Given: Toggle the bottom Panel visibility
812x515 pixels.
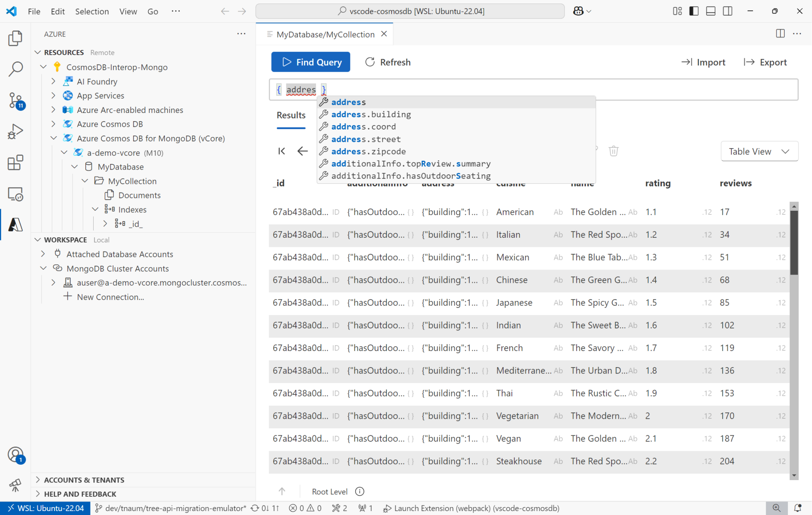Looking at the screenshot, I should click(x=710, y=11).
